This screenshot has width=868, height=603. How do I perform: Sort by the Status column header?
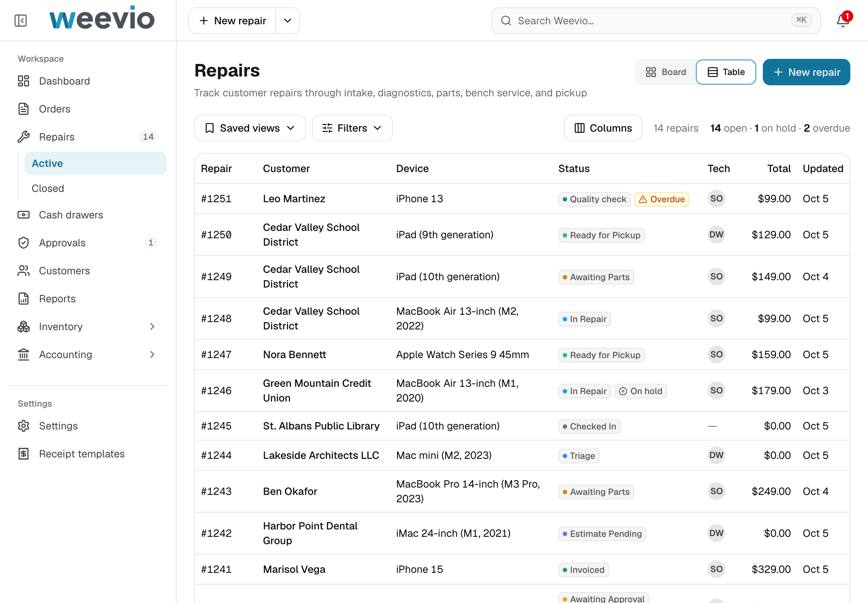tap(574, 168)
